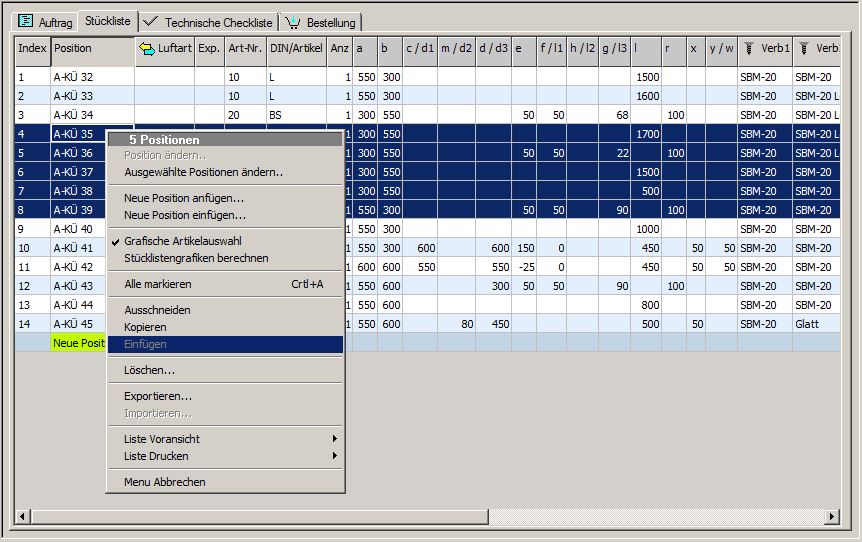
Task: Click the Auftrag tab icon
Action: click(26, 21)
